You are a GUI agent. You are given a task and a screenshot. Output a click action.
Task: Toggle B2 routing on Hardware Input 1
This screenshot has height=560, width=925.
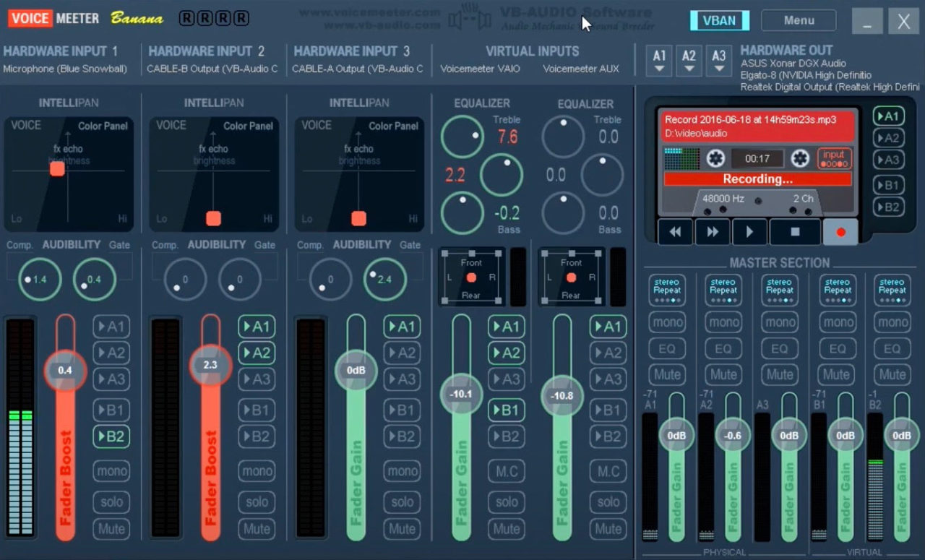click(x=111, y=436)
